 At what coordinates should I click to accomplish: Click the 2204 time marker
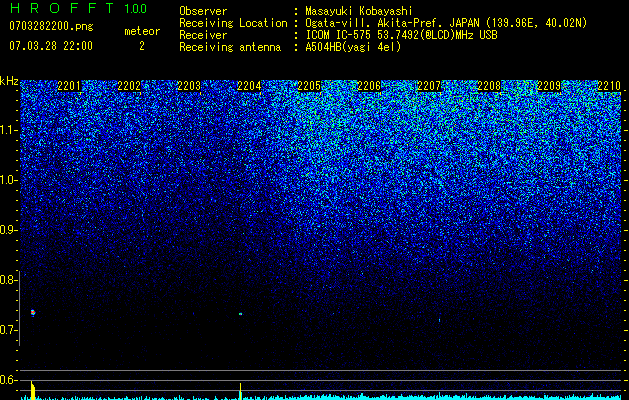tap(249, 86)
